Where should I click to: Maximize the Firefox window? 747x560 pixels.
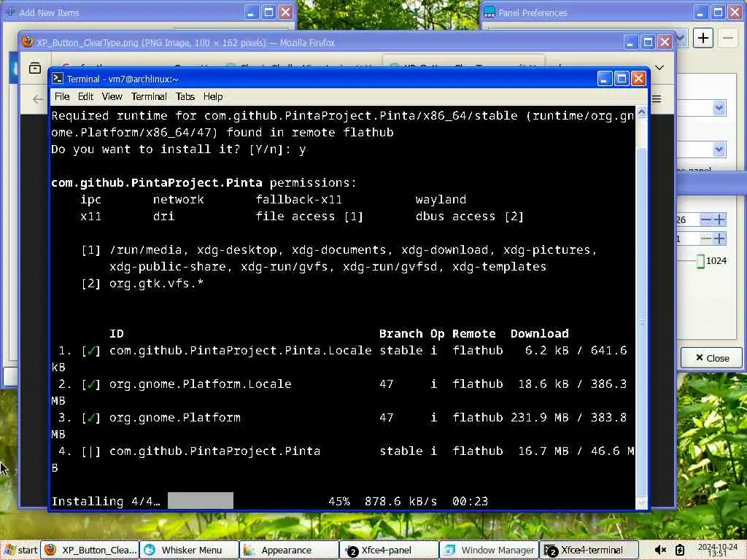(x=648, y=42)
